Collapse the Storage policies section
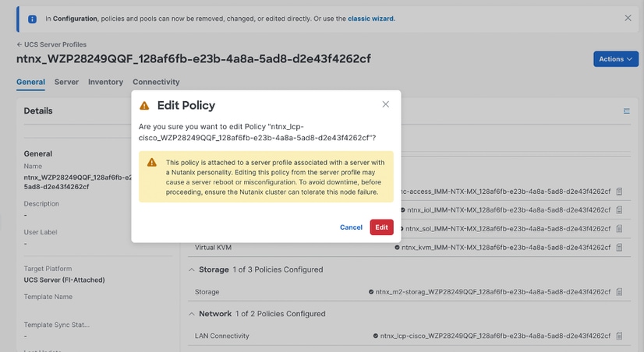 coord(191,269)
